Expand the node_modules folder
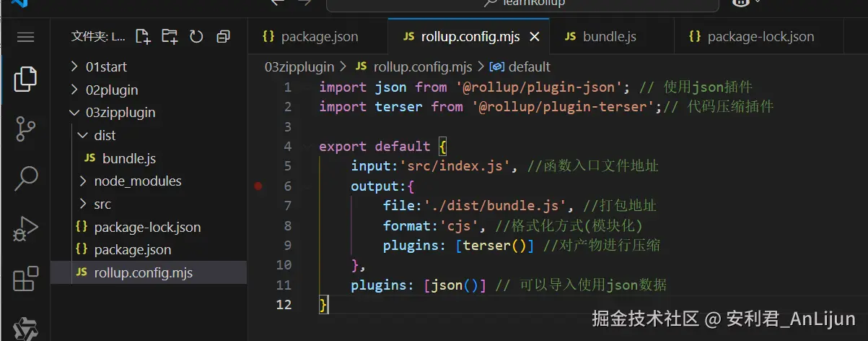868x341 pixels. (x=149, y=181)
